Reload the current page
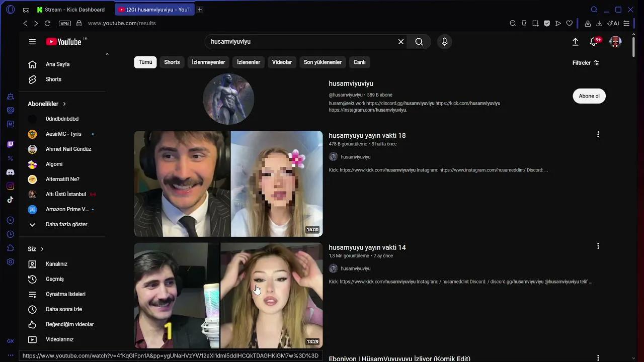The width and height of the screenshot is (644, 362). (47, 23)
